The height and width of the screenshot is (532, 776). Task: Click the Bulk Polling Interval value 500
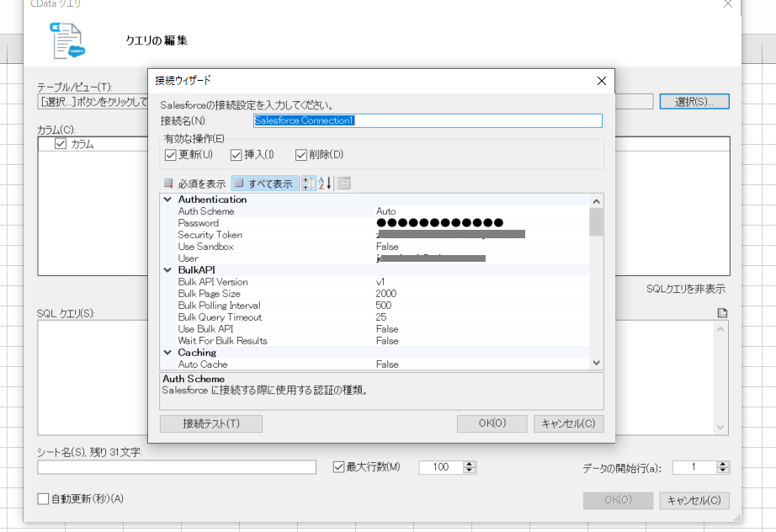[384, 306]
